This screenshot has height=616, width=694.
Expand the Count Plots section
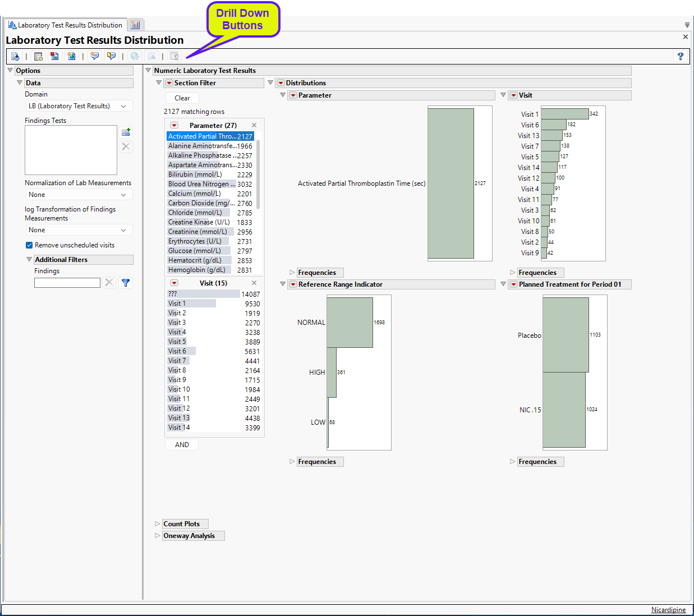(158, 524)
